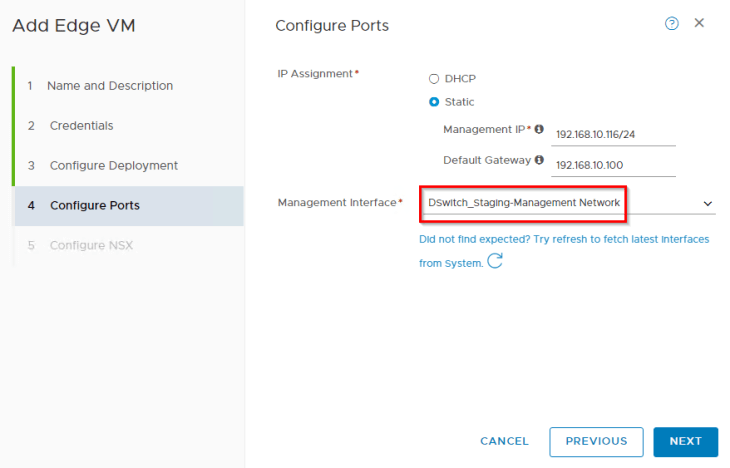Click the info icon beside Management IP
The height and width of the screenshot is (468, 730).
point(539,129)
